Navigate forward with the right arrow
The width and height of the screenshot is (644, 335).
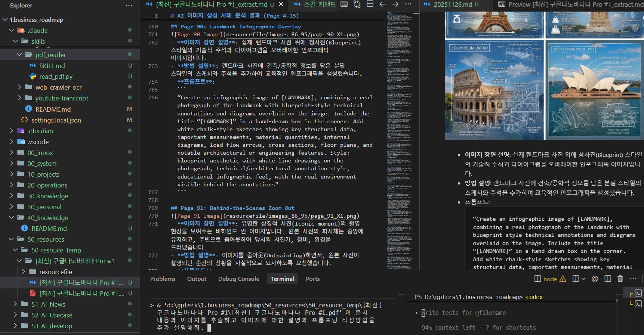[x=395, y=4]
